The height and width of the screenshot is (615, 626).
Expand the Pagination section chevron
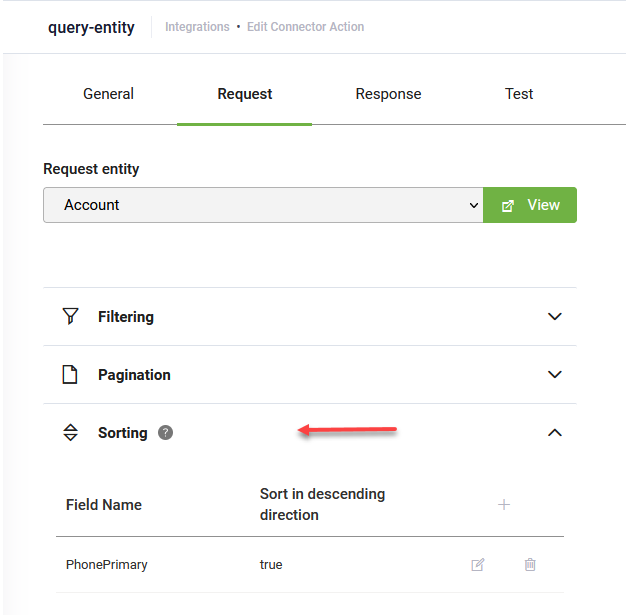click(555, 375)
